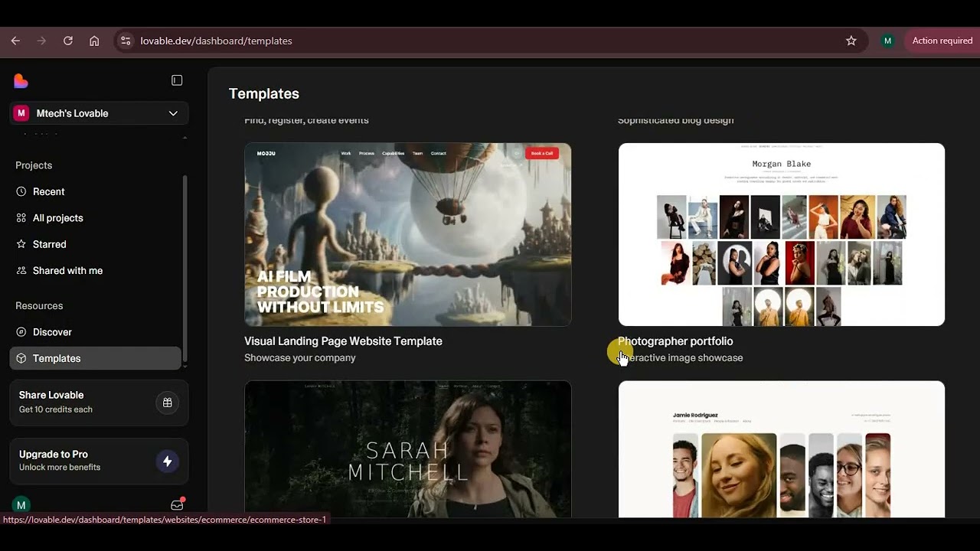This screenshot has width=980, height=551.
Task: Click the Templates page heading
Action: [x=264, y=93]
